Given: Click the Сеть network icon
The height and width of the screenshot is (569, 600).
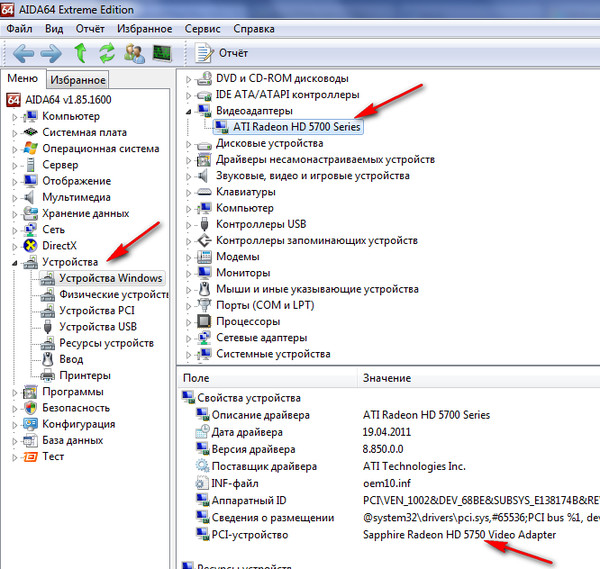Looking at the screenshot, I should pos(30,229).
